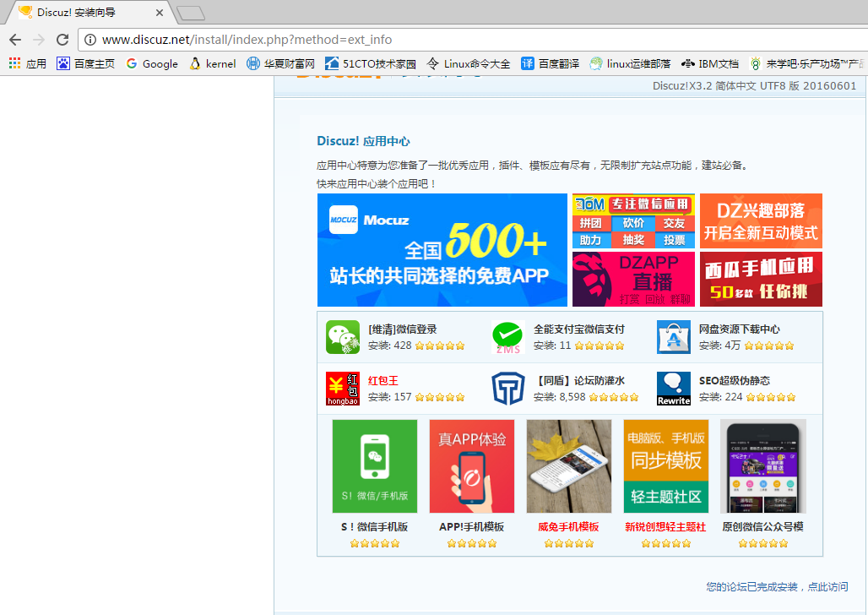Click the 同步模板 轻主题社区 thumbnail
This screenshot has height=615, width=868.
(x=666, y=466)
